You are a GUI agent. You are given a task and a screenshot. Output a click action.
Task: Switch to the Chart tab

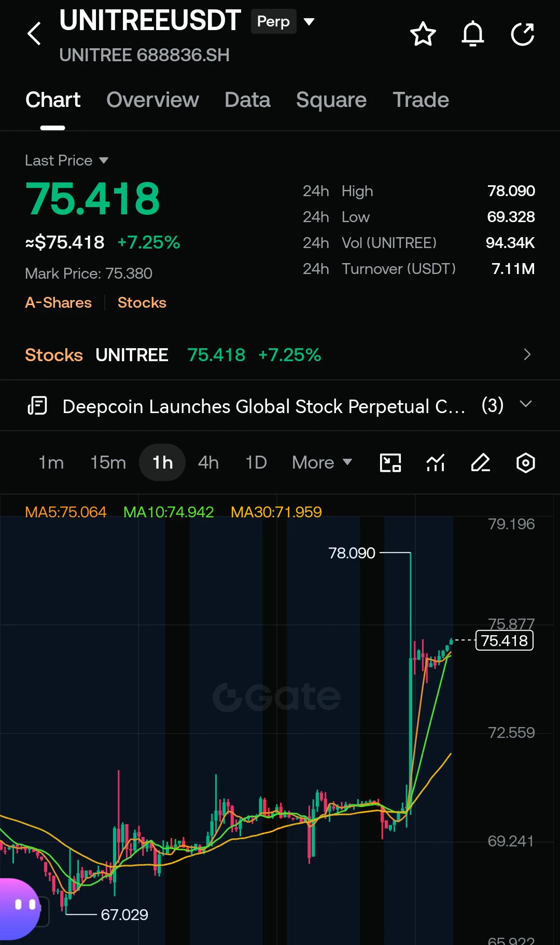[x=53, y=100]
